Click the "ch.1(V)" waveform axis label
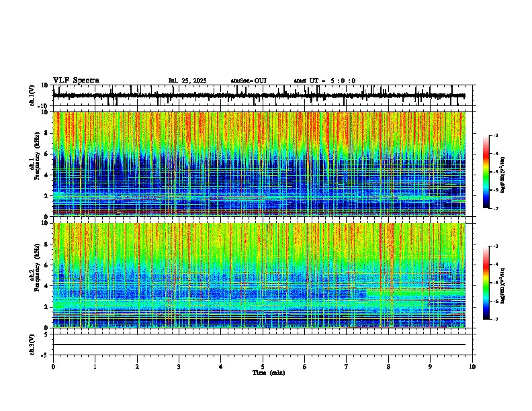532x411 pixels. (x=32, y=95)
